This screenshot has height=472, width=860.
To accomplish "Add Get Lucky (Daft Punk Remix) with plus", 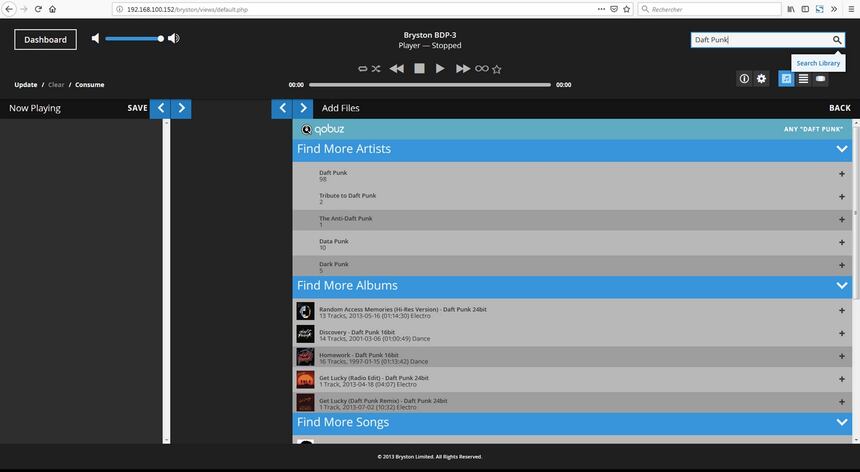I will (x=841, y=402).
